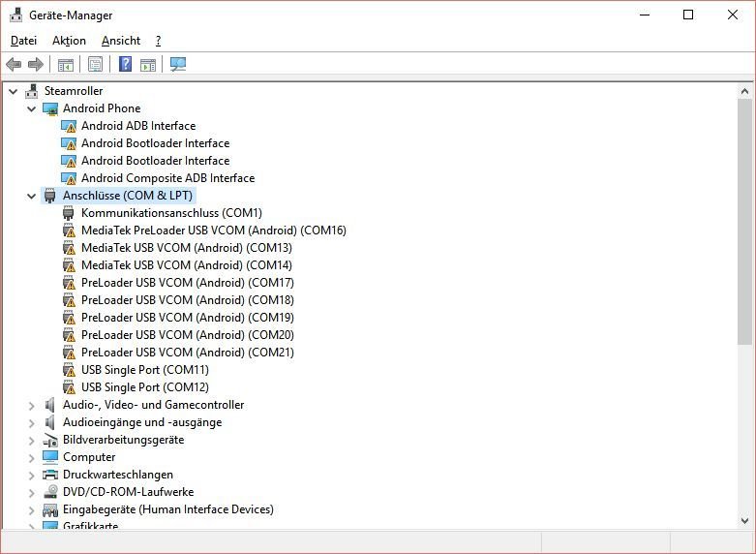This screenshot has width=756, height=554.
Task: Open the Ansicht menu
Action: click(x=121, y=41)
